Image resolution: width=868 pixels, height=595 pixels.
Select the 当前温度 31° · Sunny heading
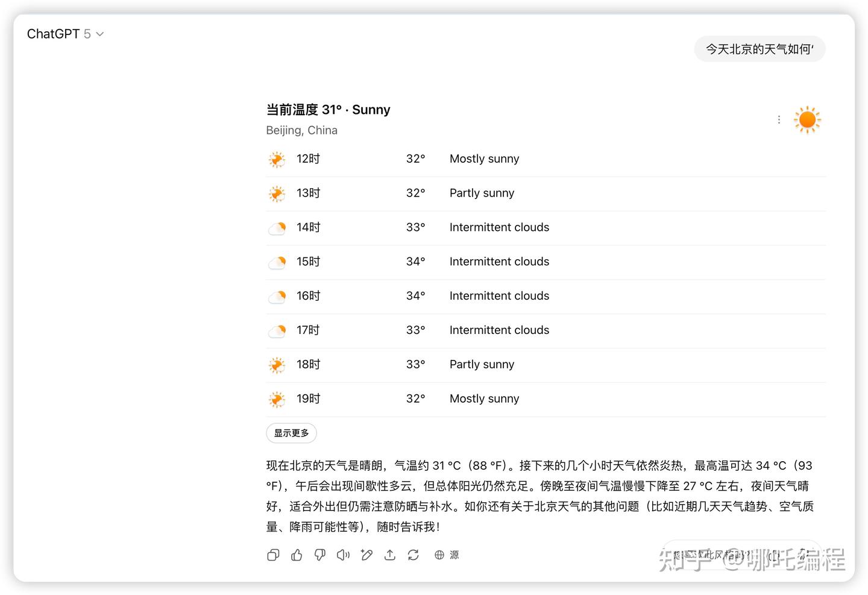328,110
